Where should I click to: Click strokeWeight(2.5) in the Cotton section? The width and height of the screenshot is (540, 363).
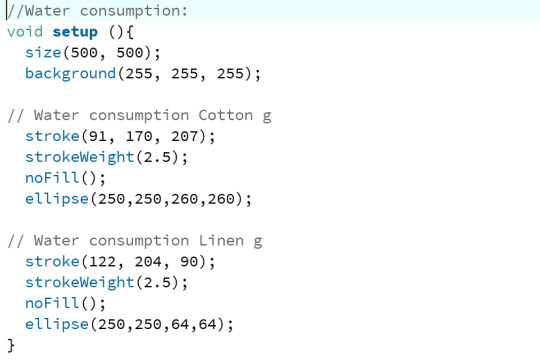[x=107, y=157]
